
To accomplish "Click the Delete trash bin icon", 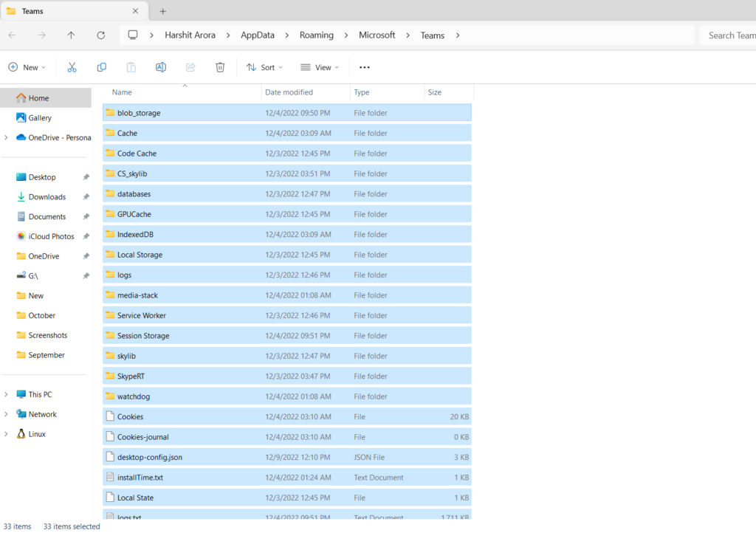I will click(x=220, y=67).
